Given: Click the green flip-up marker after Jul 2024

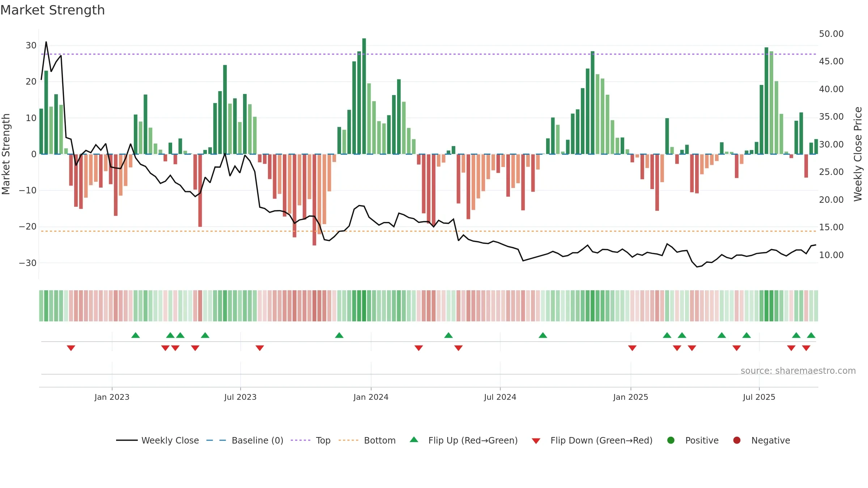Looking at the screenshot, I should pyautogui.click(x=543, y=335).
